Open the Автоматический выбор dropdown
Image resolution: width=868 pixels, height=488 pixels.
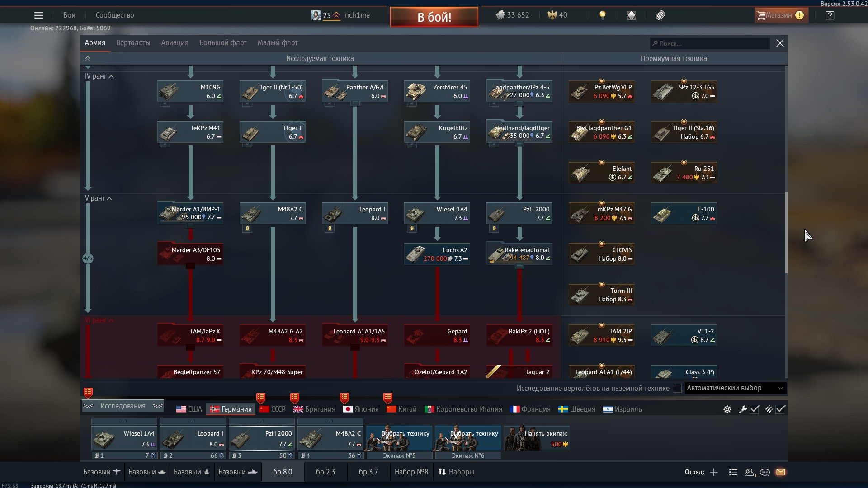point(735,388)
